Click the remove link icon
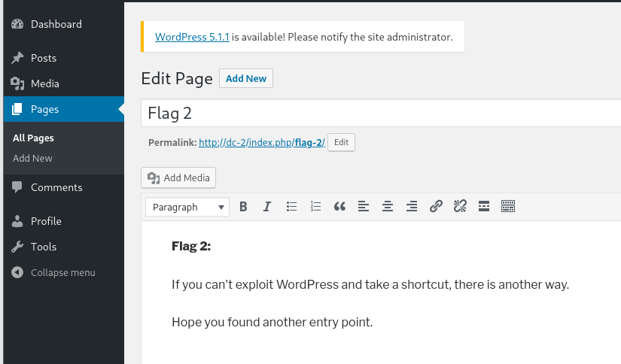Viewport: 621px width, 364px height. pyautogui.click(x=460, y=207)
